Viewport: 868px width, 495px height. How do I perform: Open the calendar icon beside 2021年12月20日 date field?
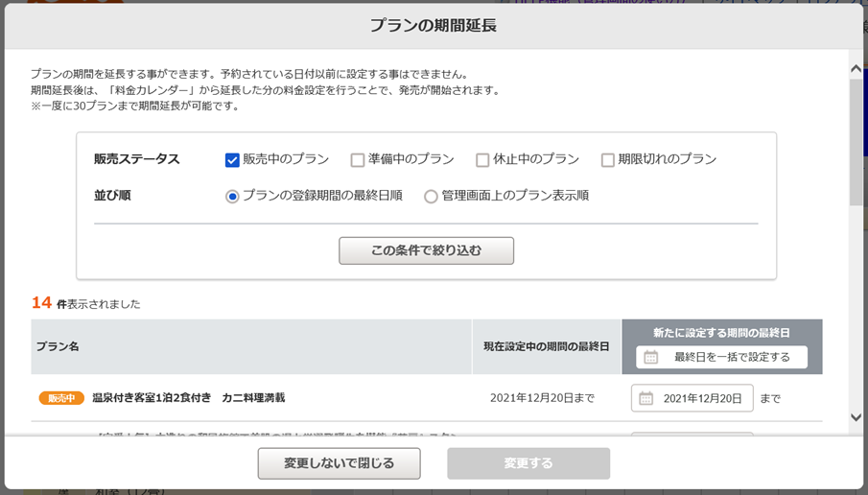pos(646,398)
